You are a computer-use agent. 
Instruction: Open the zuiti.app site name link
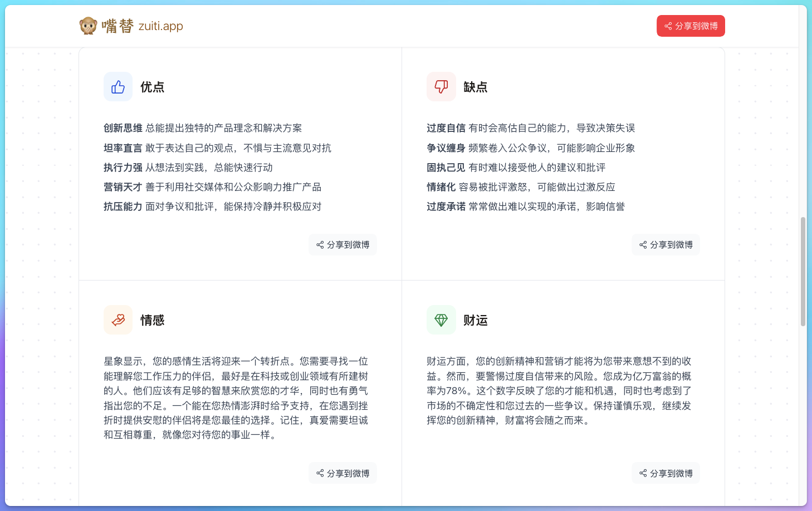tap(160, 26)
